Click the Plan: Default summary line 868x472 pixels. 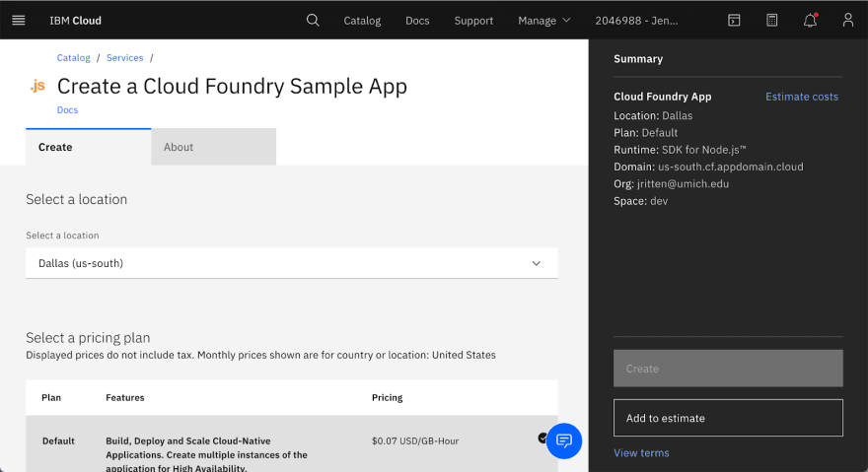click(x=645, y=133)
